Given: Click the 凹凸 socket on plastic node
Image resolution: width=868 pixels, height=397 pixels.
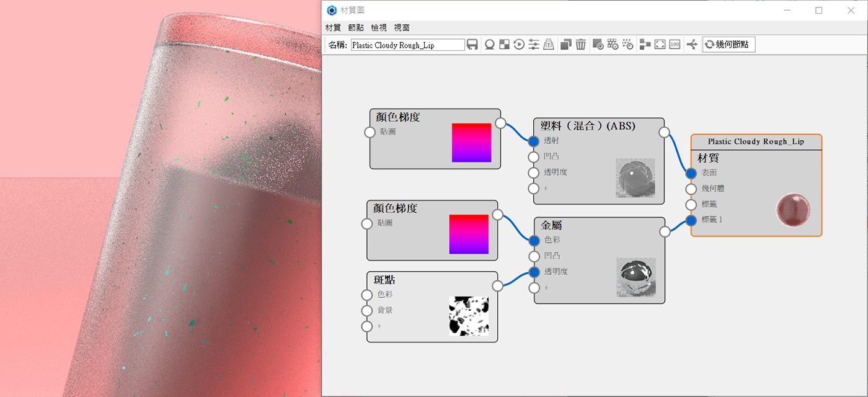Looking at the screenshot, I should point(534,157).
